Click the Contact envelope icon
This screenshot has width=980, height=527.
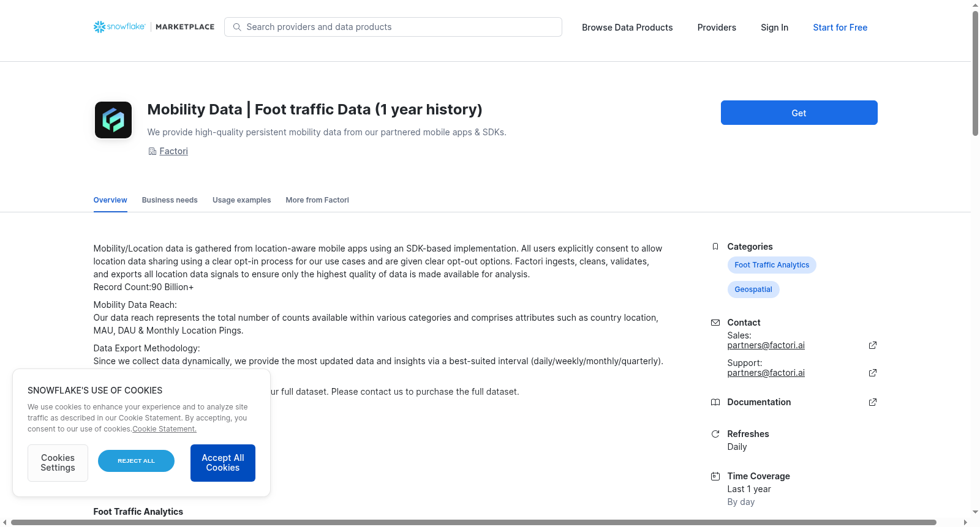point(715,323)
